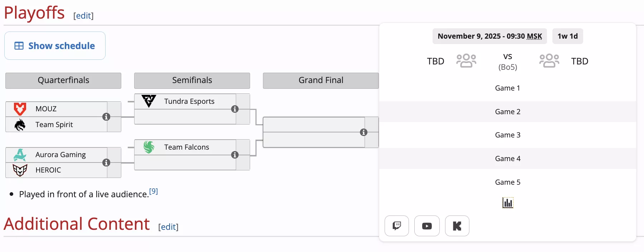Open the Kick stream link
Viewport: 644px width, 252px height.
click(457, 226)
